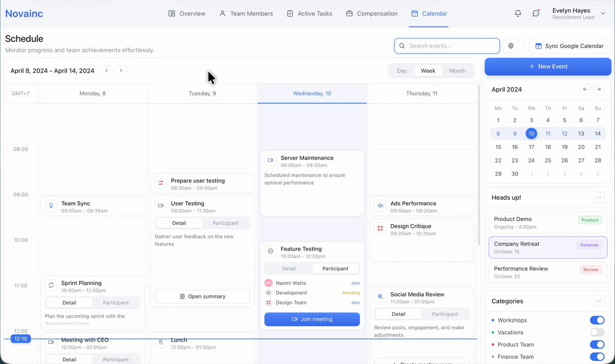Open the Compensation tab

(x=372, y=14)
